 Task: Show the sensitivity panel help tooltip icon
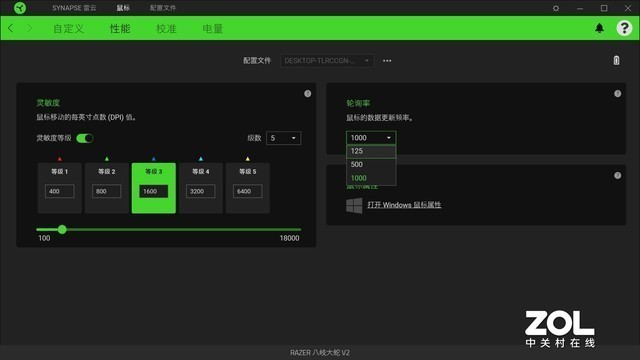coord(307,93)
